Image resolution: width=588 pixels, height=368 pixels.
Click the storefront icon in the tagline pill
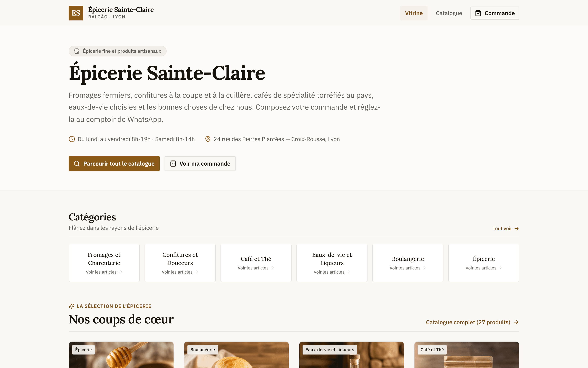(x=77, y=51)
